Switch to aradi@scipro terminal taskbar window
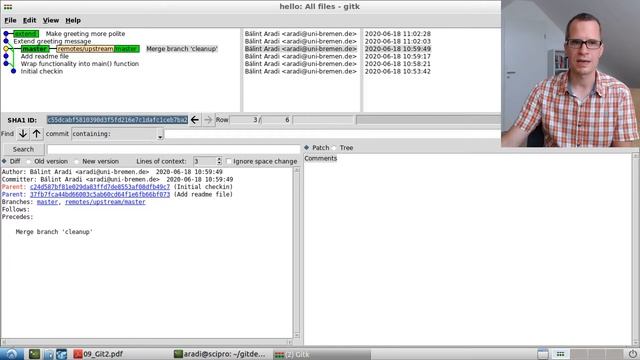Image resolution: width=640 pixels, height=360 pixels. (219, 354)
